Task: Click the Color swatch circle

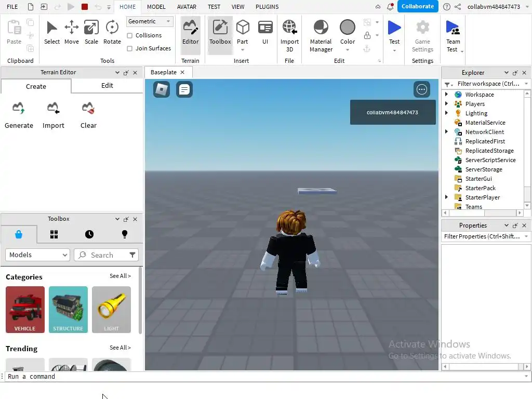Action: tap(348, 27)
